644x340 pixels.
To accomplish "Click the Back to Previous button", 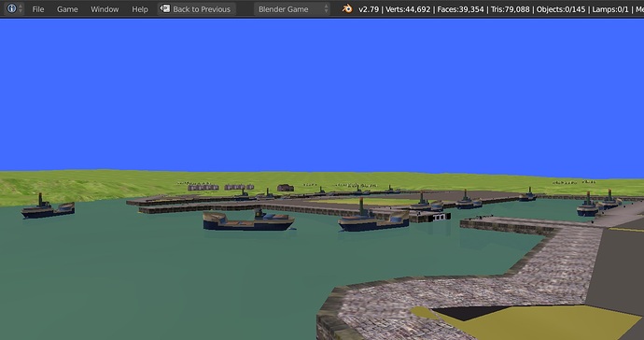I will pyautogui.click(x=196, y=9).
